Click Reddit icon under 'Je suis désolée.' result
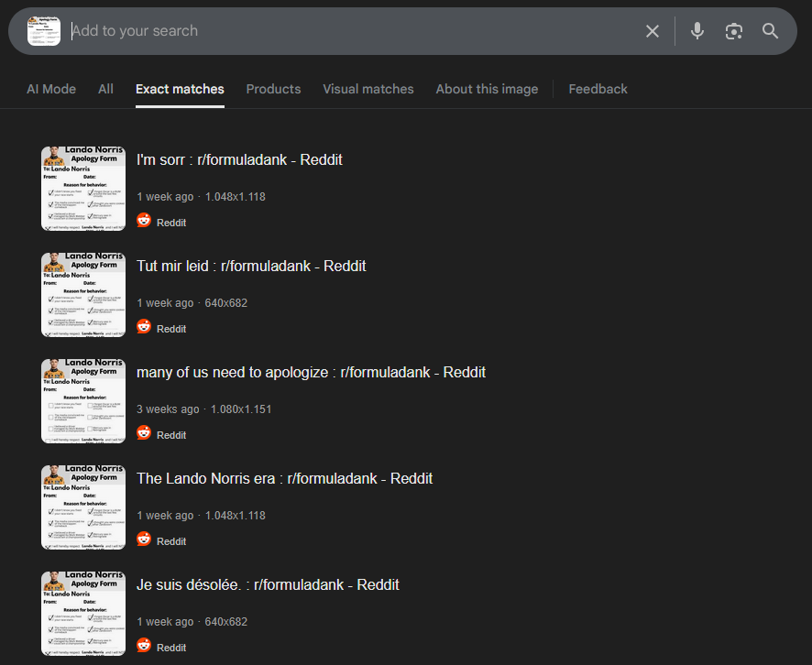Screen dimensions: 812x665 click(x=144, y=646)
